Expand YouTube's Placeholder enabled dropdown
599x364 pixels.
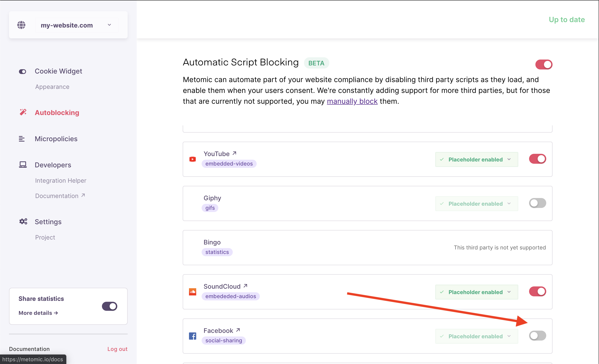point(477,159)
